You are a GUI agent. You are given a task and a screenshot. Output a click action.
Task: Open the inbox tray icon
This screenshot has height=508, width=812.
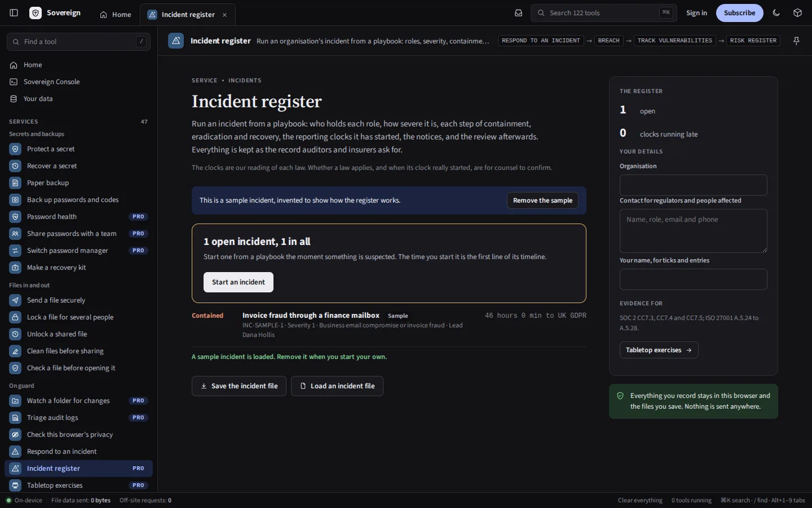518,13
